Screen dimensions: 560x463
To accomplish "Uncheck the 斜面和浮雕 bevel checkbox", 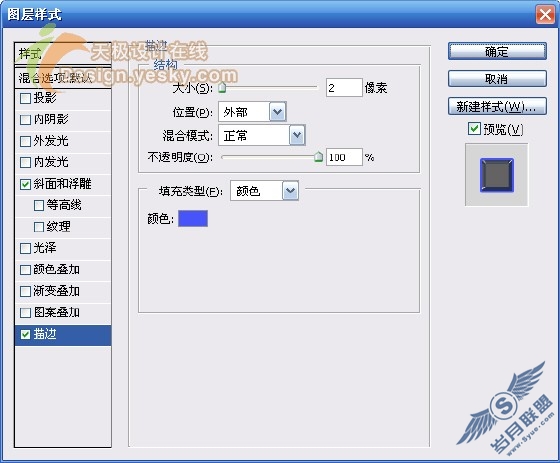I will tap(25, 184).
